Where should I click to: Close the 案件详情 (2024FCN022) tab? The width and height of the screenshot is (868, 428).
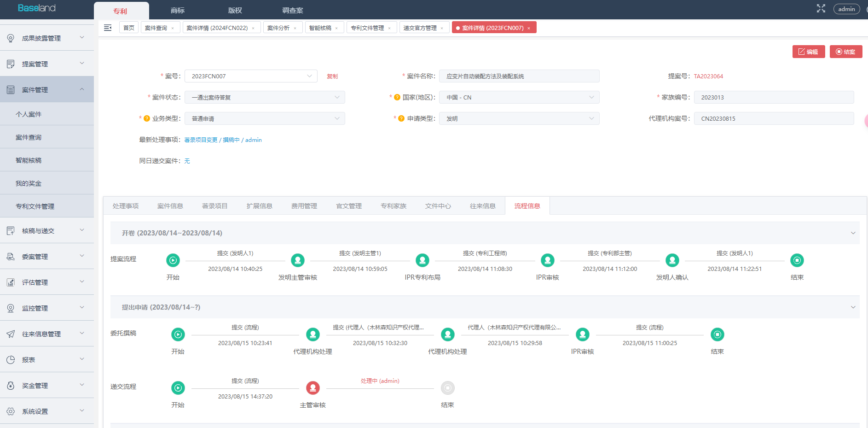[253, 28]
